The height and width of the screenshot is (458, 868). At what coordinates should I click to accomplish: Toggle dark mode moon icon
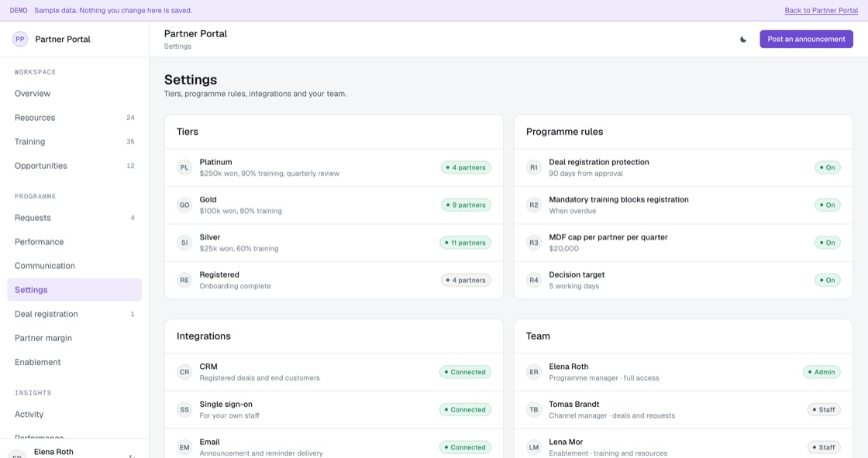[743, 40]
